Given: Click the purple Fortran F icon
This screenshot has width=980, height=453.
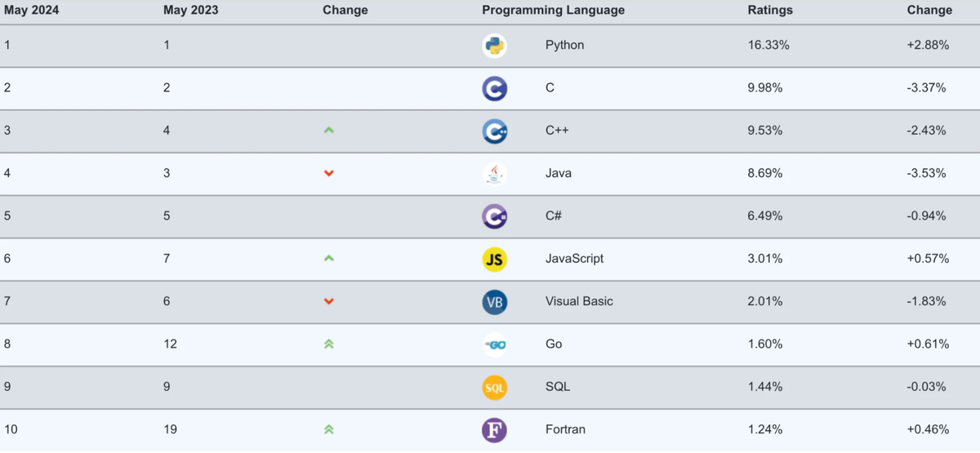Looking at the screenshot, I should point(494,430).
